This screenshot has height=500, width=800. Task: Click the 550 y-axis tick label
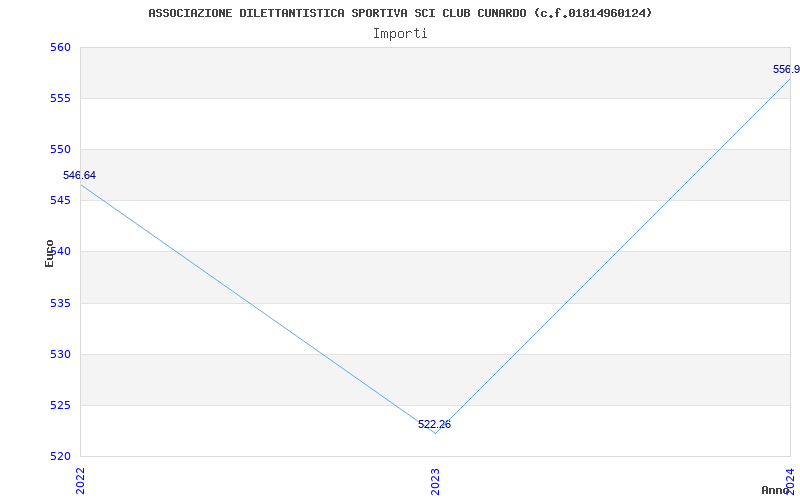pos(60,149)
